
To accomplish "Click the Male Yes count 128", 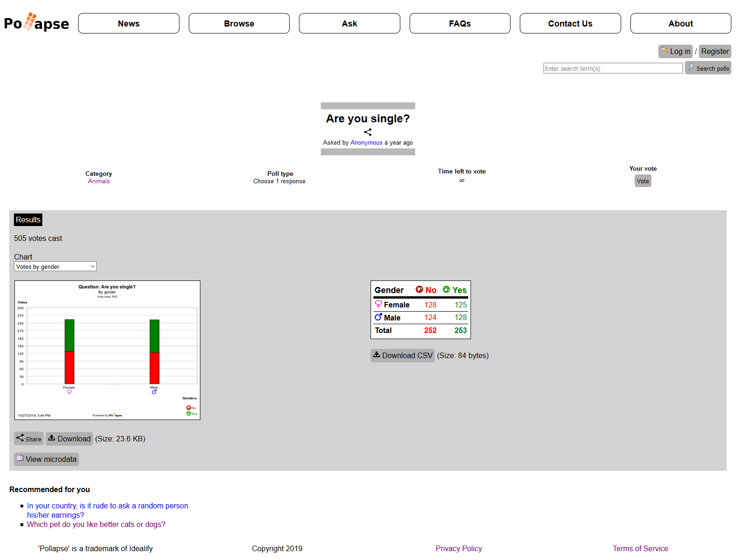I will pos(461,317).
